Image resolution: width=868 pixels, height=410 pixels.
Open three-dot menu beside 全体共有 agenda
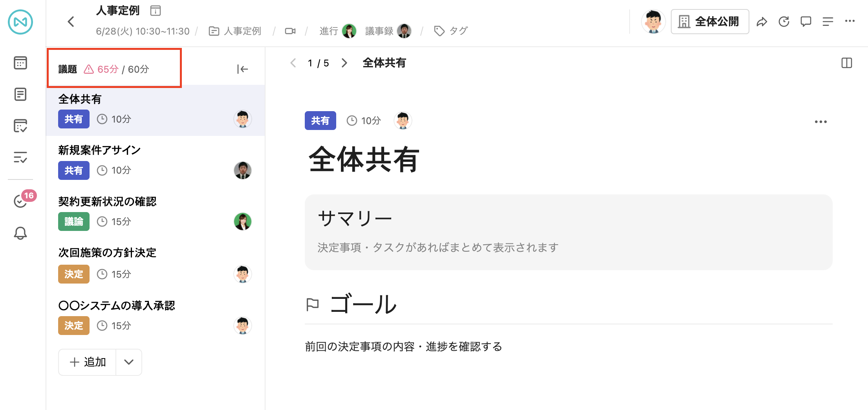click(x=820, y=122)
